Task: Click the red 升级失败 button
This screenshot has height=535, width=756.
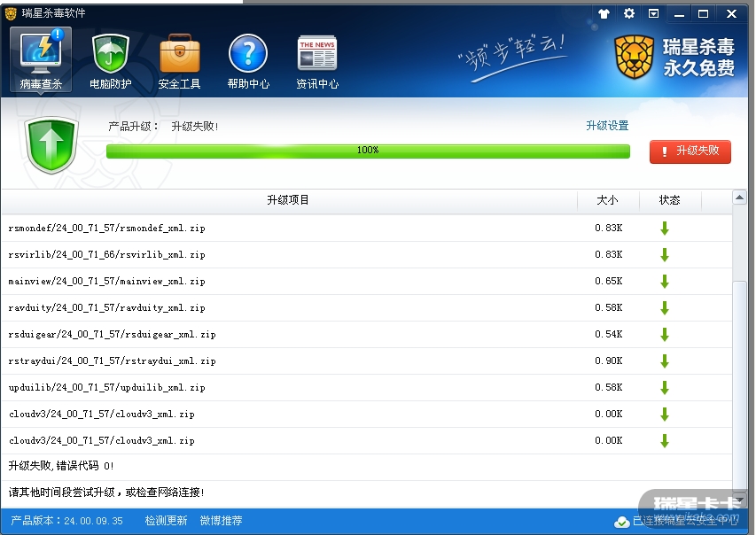Action: [x=690, y=151]
